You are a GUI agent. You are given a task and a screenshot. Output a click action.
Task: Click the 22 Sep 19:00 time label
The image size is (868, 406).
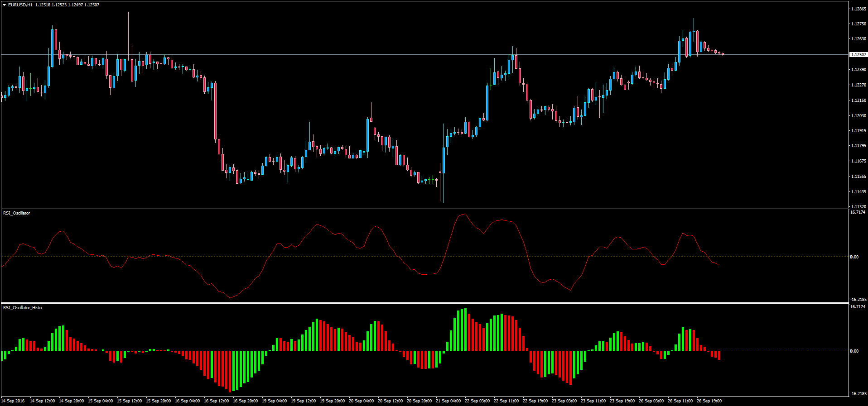click(x=535, y=401)
